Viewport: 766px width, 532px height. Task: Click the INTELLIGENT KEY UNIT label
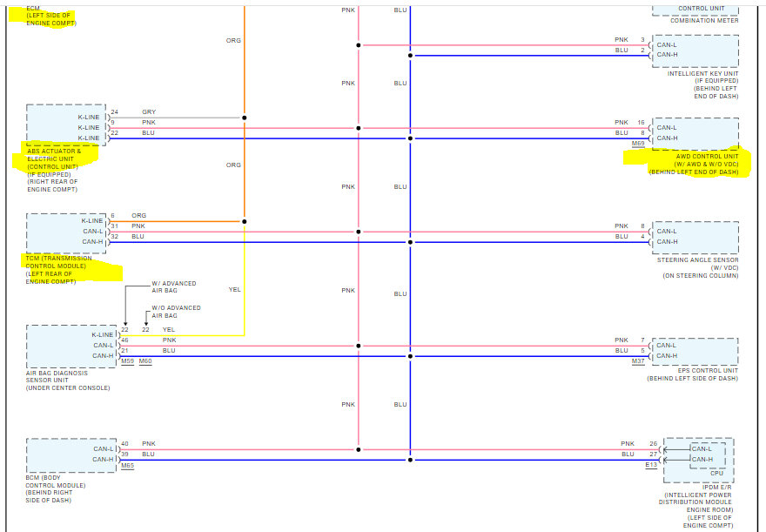pyautogui.click(x=702, y=73)
